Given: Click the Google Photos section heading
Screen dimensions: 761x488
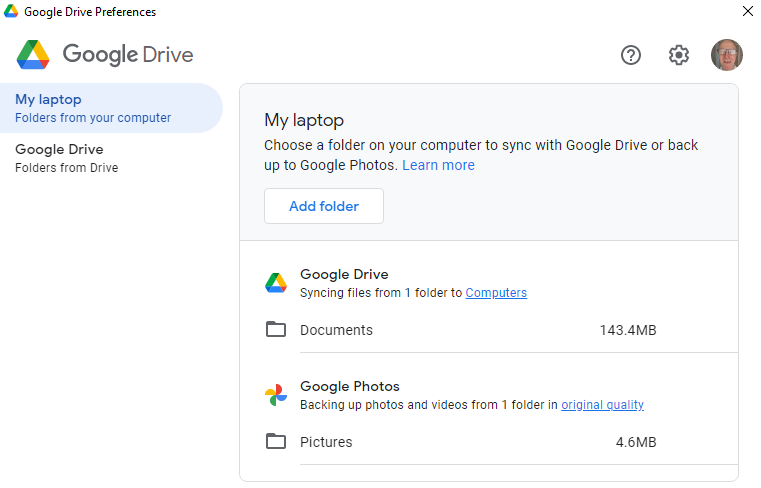Looking at the screenshot, I should tap(349, 386).
